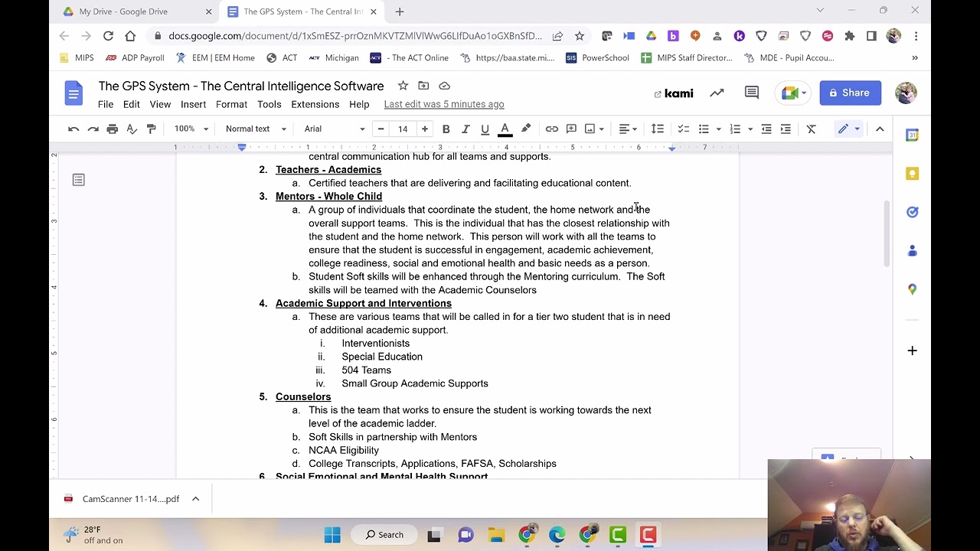Expand options for the CamScanner download
The image size is (980, 551).
tap(195, 499)
